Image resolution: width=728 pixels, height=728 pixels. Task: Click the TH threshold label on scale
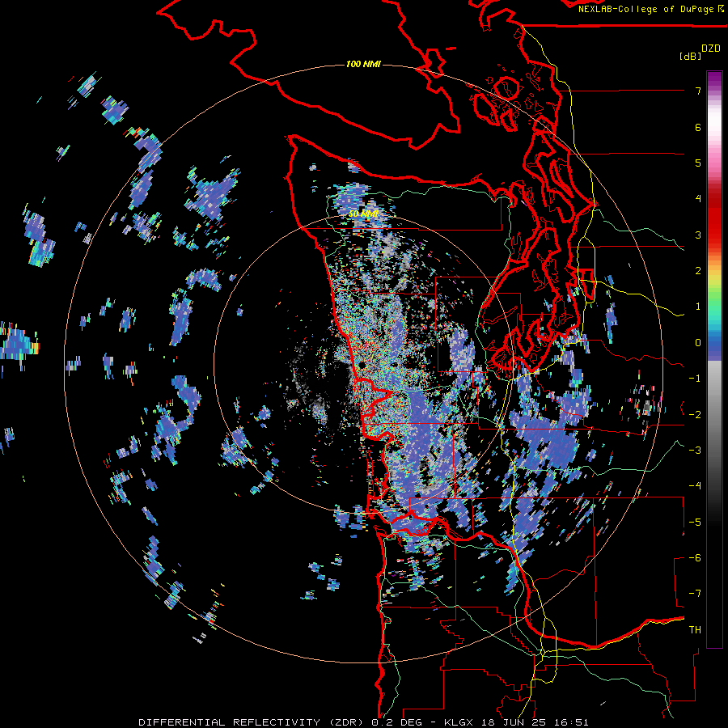pyautogui.click(x=695, y=629)
